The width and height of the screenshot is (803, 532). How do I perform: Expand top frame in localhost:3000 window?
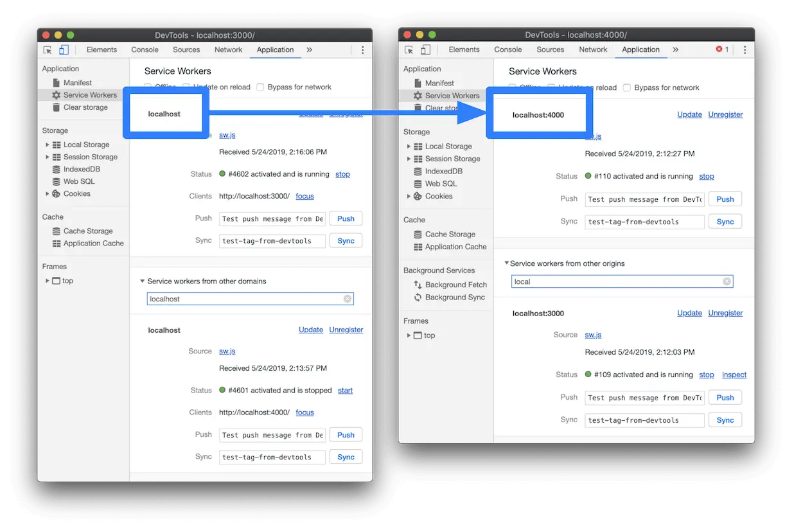pos(47,281)
